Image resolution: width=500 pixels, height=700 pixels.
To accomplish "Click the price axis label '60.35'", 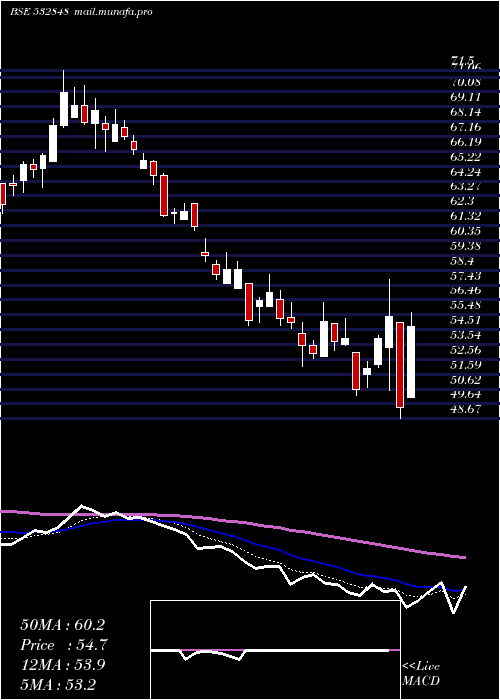I will [466, 231].
